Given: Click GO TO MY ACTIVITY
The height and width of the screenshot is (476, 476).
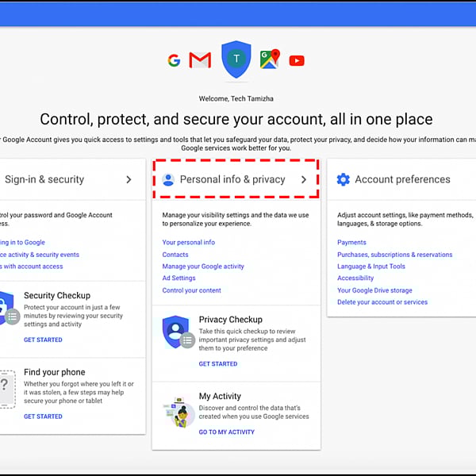Looking at the screenshot, I should [x=226, y=432].
